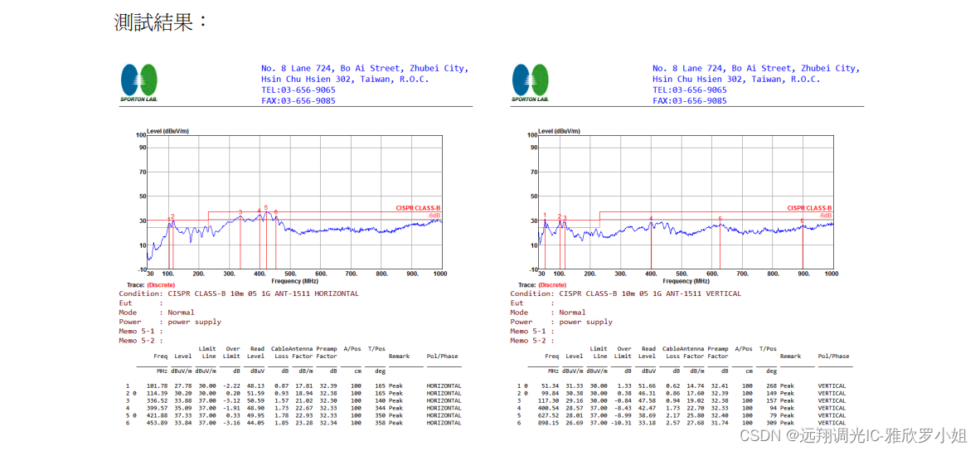The image size is (980, 451).
Task: Click the 'Pol/Phase' column header in the vertical table
Action: coord(834,356)
